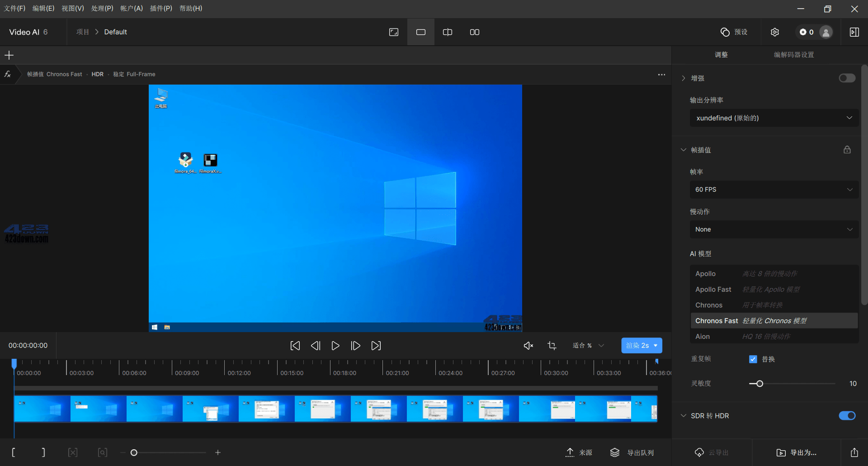This screenshot has height=466, width=868.
Task: Click the 项目 breadcrumb link
Action: pos(83,32)
